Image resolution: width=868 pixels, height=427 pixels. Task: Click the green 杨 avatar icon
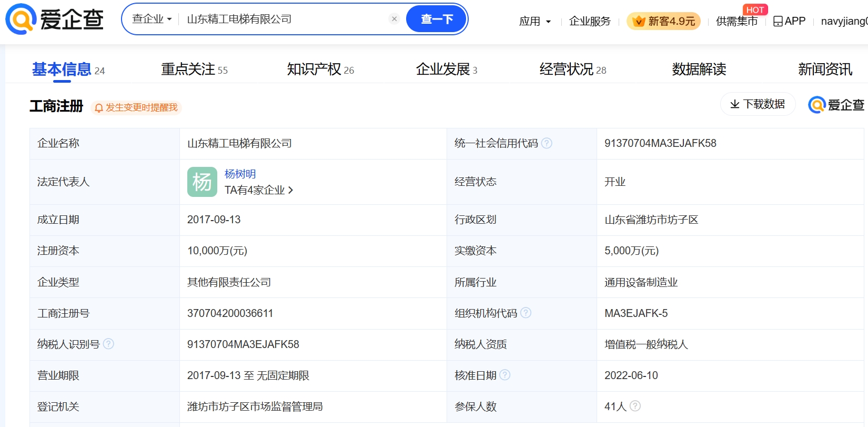202,182
